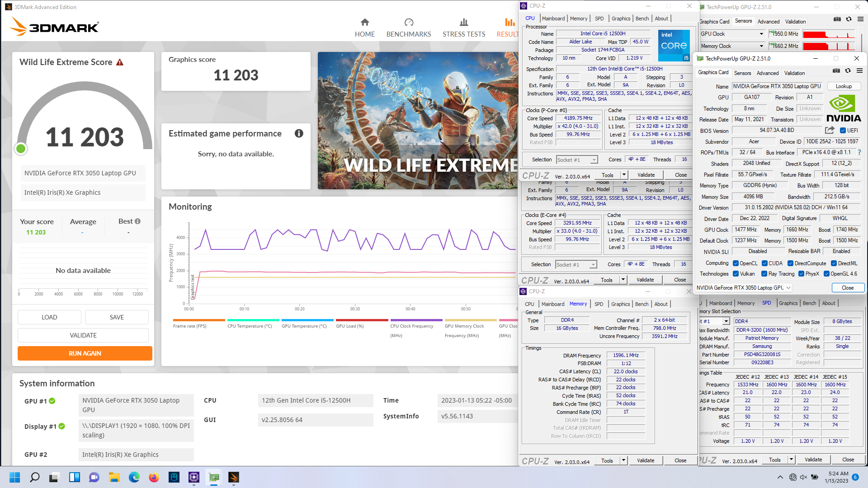Click the Wild Life Extreme benchmark thumbnail
This screenshot has height=488, width=868.
coord(418,121)
